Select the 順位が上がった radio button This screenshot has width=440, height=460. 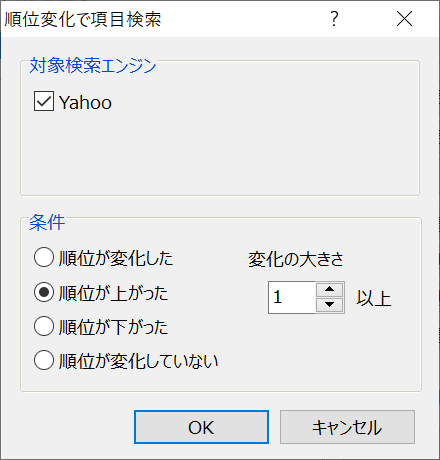pos(44,292)
